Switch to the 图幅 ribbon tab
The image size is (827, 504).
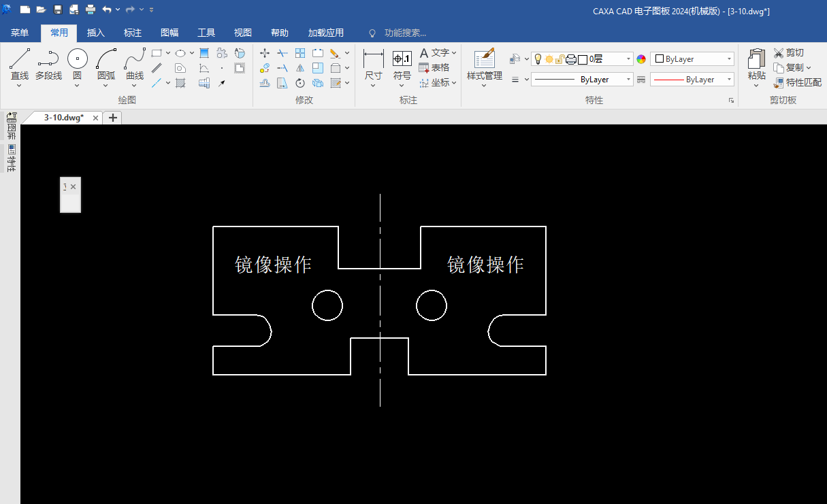pos(169,33)
